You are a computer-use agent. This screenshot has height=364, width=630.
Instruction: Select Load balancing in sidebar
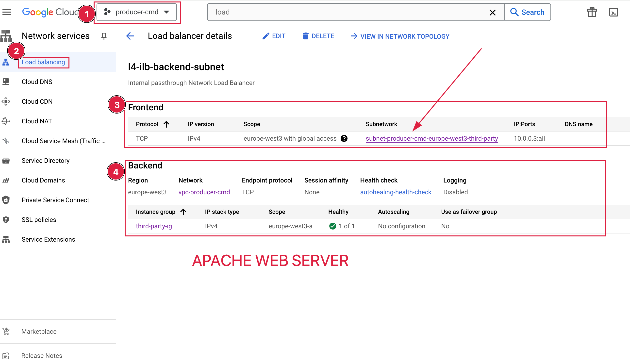click(43, 62)
